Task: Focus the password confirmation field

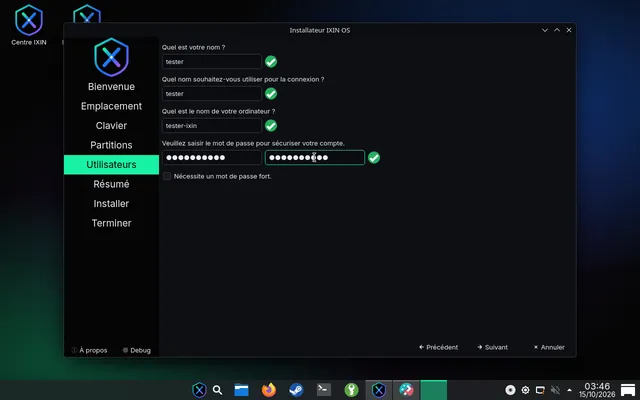Action: [315, 158]
